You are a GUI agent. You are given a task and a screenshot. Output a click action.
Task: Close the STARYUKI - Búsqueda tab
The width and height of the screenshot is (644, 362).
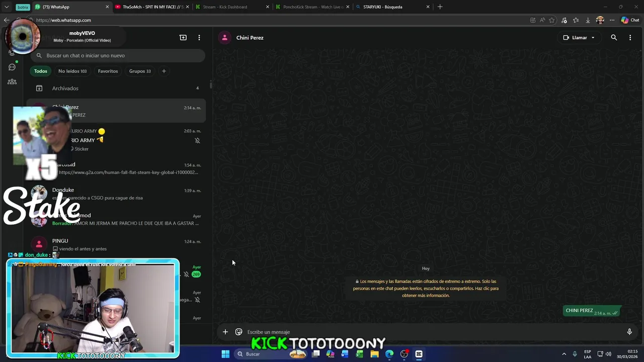pos(428,7)
